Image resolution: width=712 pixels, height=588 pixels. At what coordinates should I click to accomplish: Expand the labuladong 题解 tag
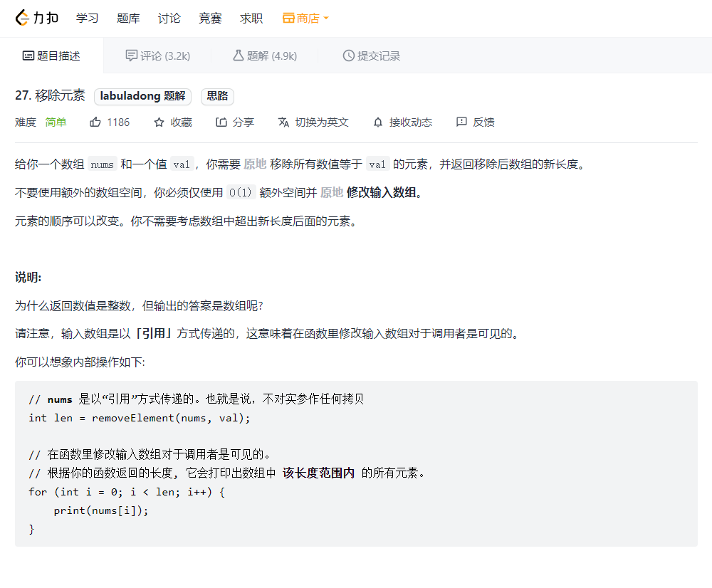point(142,95)
